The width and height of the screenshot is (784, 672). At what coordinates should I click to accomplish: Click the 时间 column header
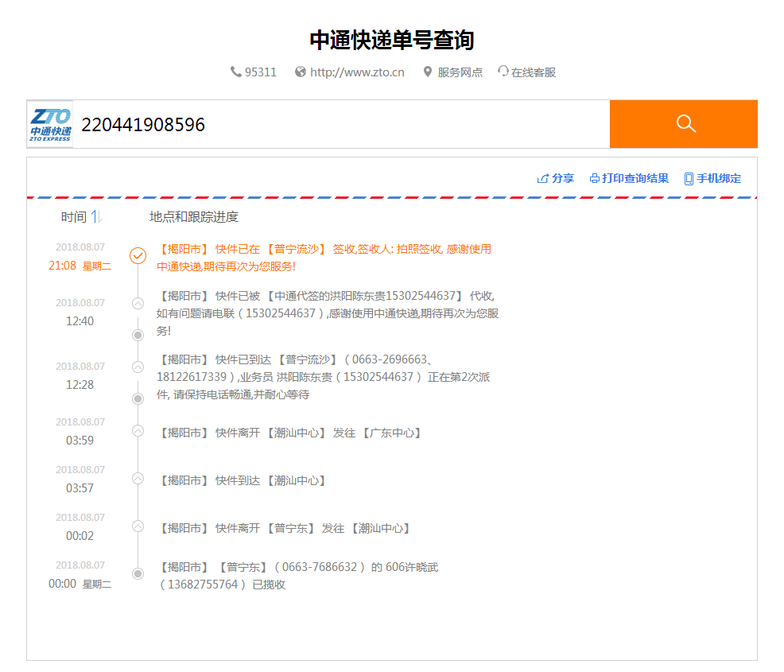[73, 217]
